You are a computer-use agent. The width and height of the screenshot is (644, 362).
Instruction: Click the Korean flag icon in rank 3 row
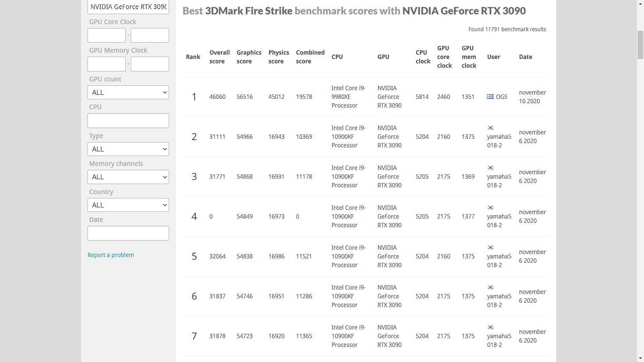490,168
